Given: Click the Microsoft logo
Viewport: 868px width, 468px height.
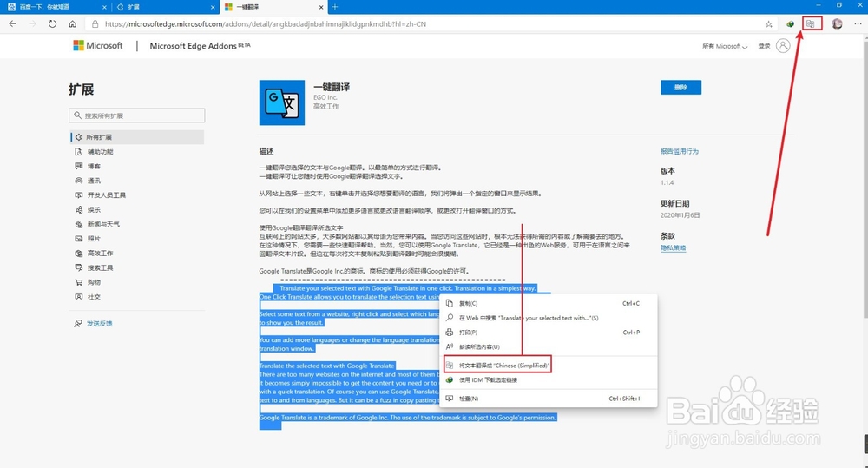Looking at the screenshot, I should (x=98, y=45).
